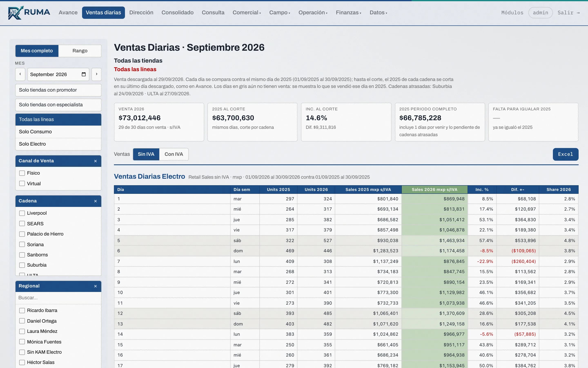Viewport: 588px width, 368px height.
Task: Filter by Solo tiendas con especialista
Action: click(58, 105)
